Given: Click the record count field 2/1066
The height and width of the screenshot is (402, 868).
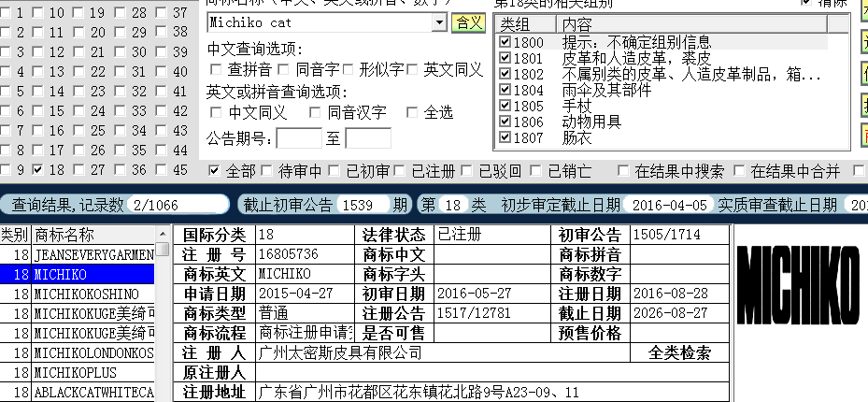Looking at the screenshot, I should point(178,205).
